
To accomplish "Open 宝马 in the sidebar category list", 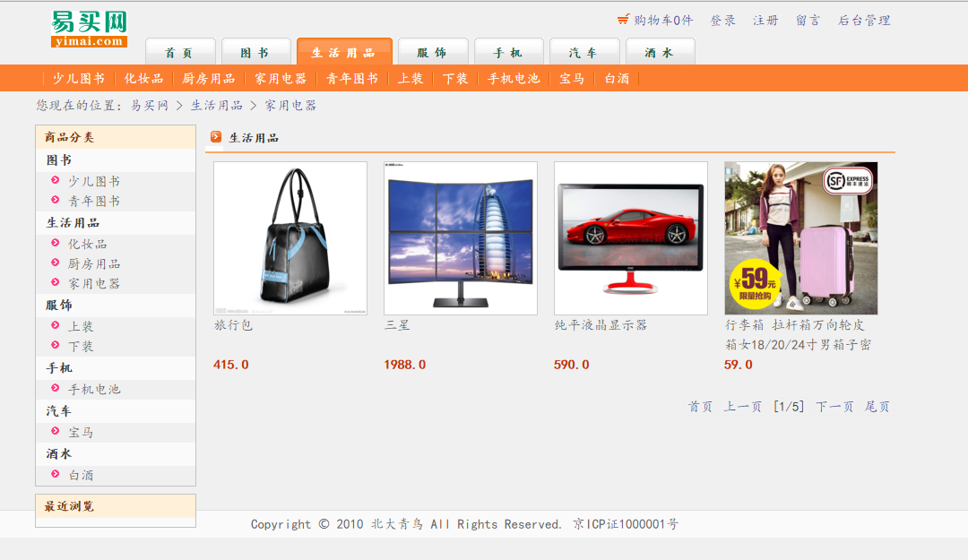I will coord(81,432).
